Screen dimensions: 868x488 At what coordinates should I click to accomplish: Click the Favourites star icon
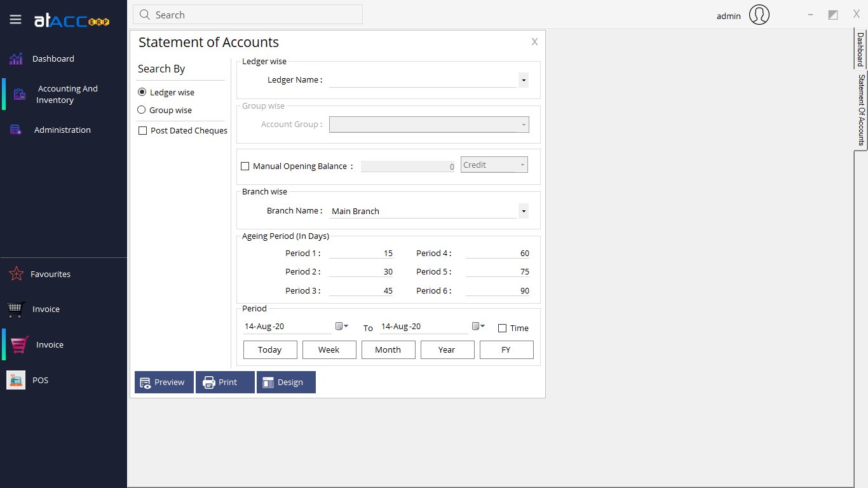[x=15, y=274]
